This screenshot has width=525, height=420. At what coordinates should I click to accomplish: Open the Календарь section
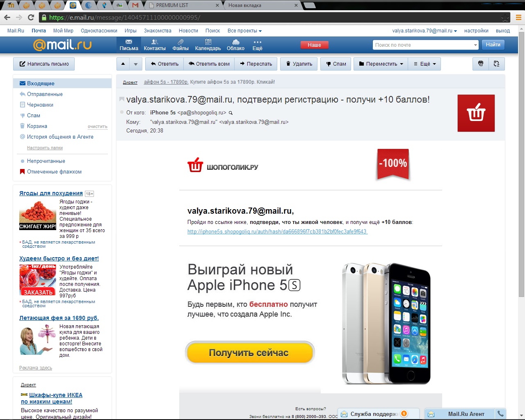coord(208,45)
